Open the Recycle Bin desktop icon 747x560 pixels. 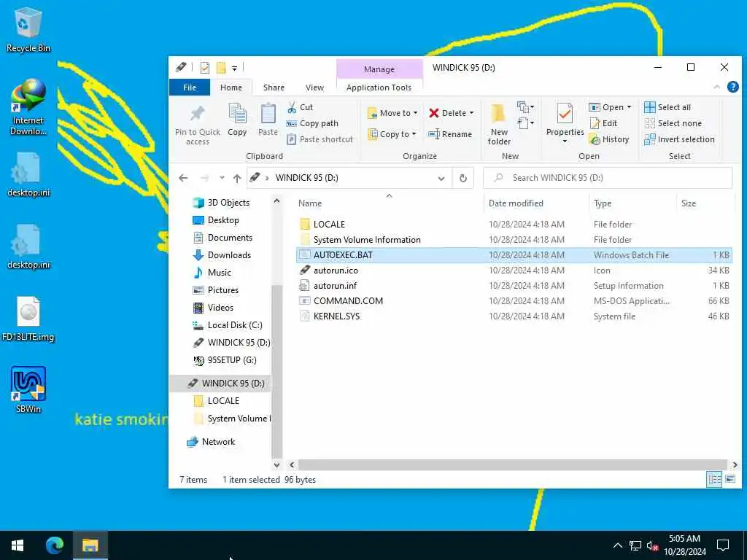coord(28,29)
